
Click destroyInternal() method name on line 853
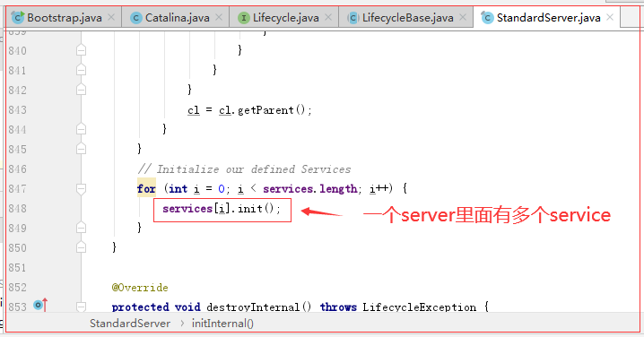coord(258,307)
